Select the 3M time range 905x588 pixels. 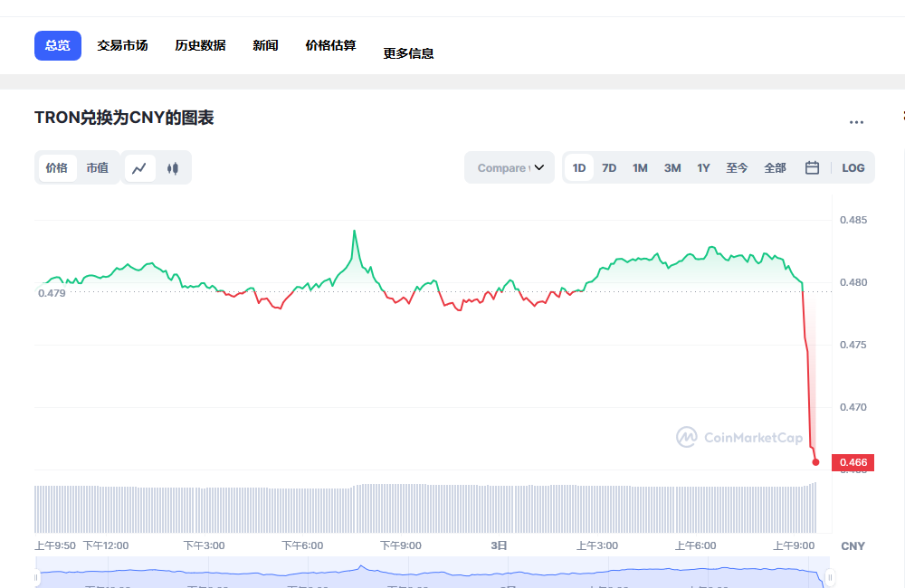coord(672,168)
